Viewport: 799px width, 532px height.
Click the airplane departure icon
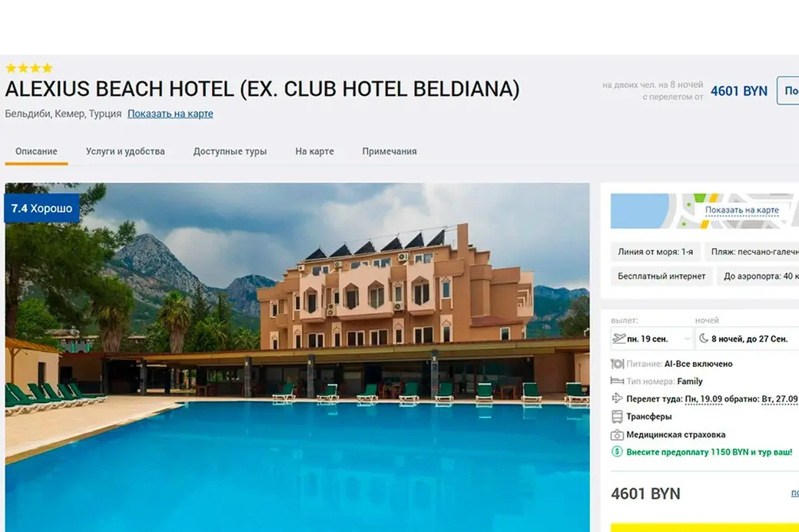pos(618,339)
